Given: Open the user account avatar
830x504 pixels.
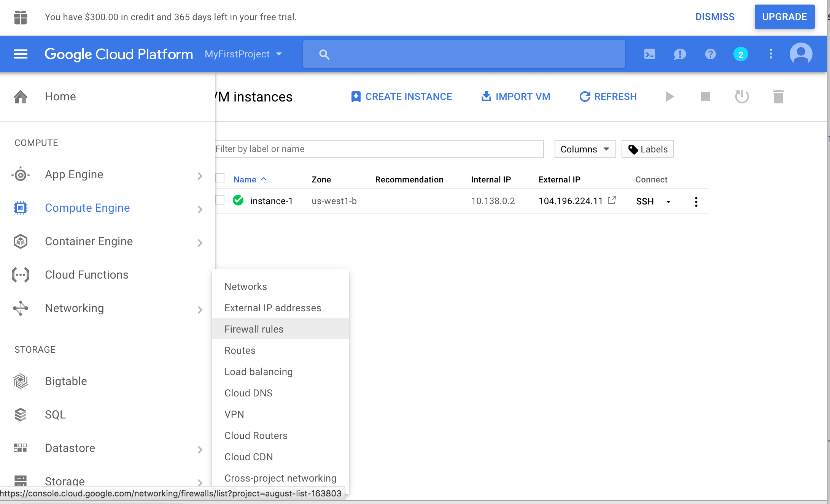Looking at the screenshot, I should pyautogui.click(x=801, y=54).
